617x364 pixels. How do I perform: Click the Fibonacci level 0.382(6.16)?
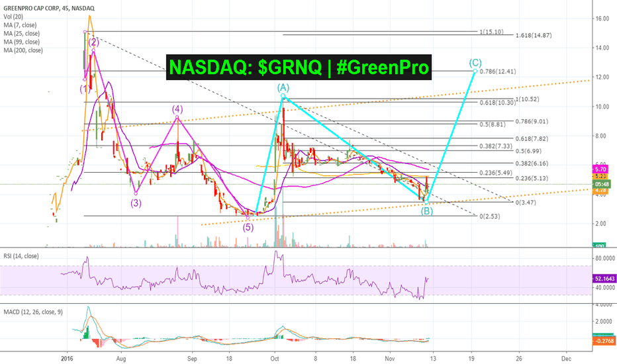tap(532, 163)
